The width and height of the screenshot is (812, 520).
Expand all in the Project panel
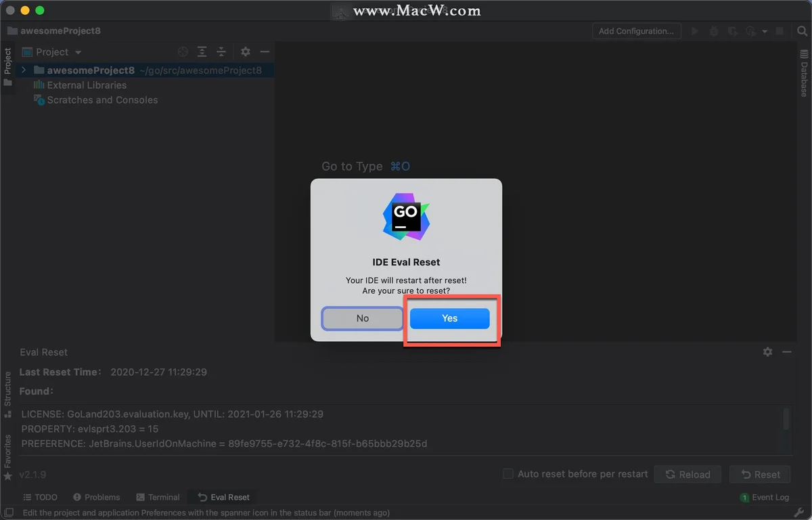click(202, 51)
